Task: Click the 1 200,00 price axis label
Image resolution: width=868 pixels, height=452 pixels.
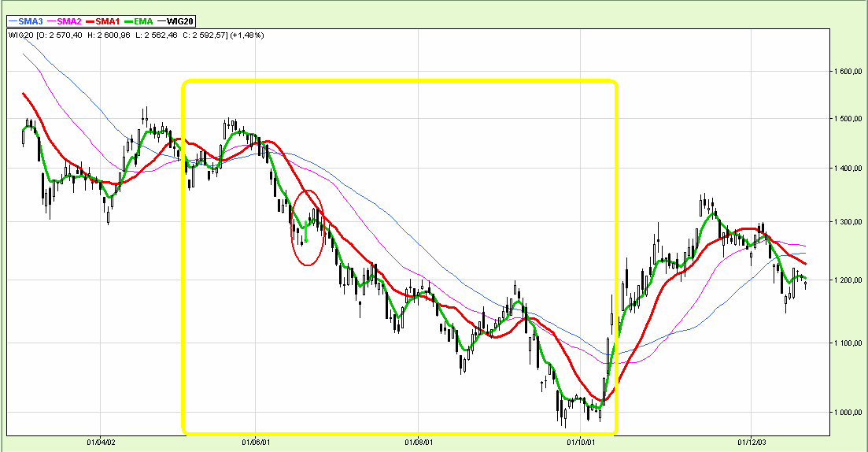Action: (847, 280)
